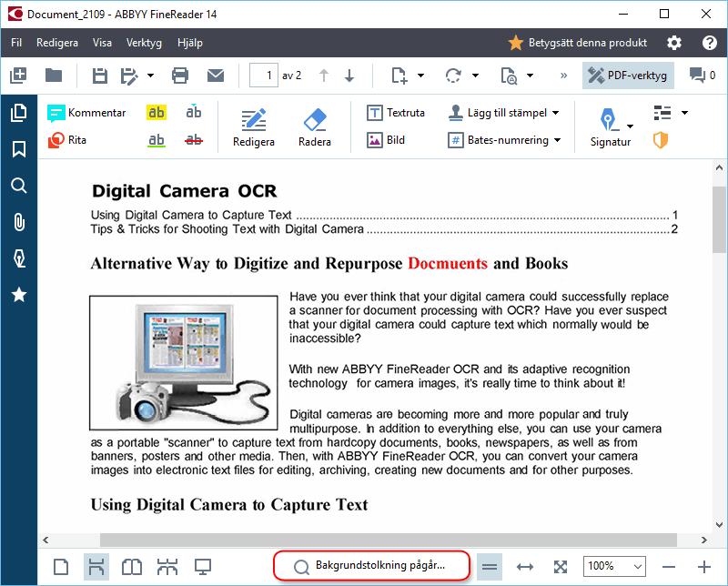Expand the Signatur dropdown arrow
Screen dimensions: 728x586
coord(630,126)
